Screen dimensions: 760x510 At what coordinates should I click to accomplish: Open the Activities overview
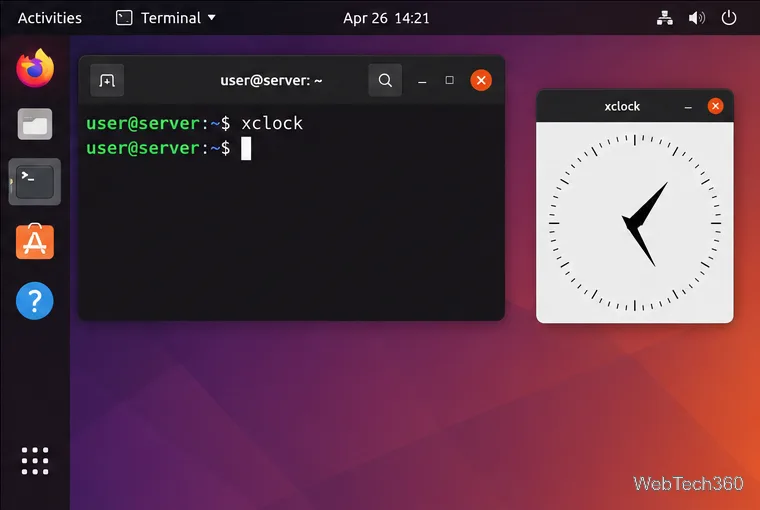pyautogui.click(x=50, y=18)
